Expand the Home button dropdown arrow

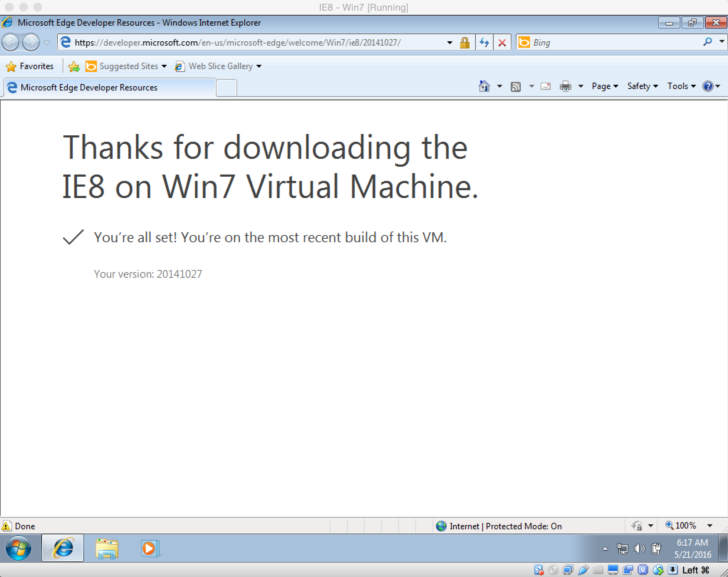point(500,86)
